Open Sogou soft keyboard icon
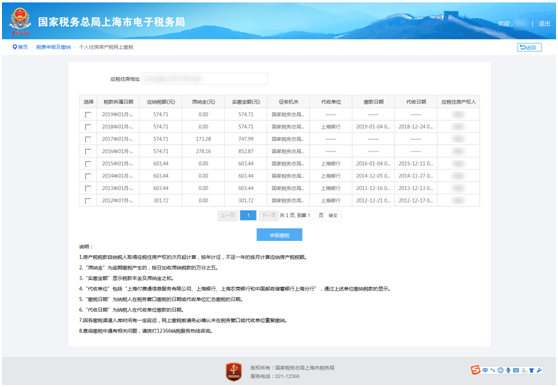558x387 pixels. tap(516, 370)
